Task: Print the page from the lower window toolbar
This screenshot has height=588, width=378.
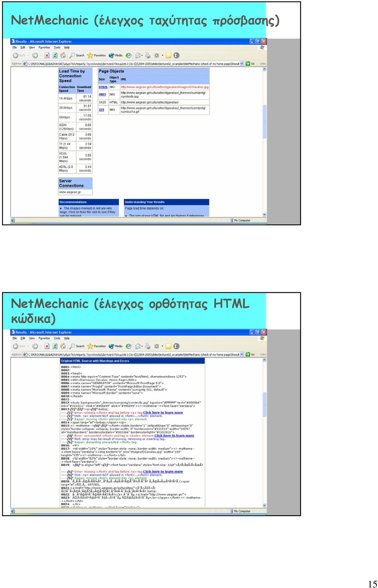Action: (x=148, y=346)
